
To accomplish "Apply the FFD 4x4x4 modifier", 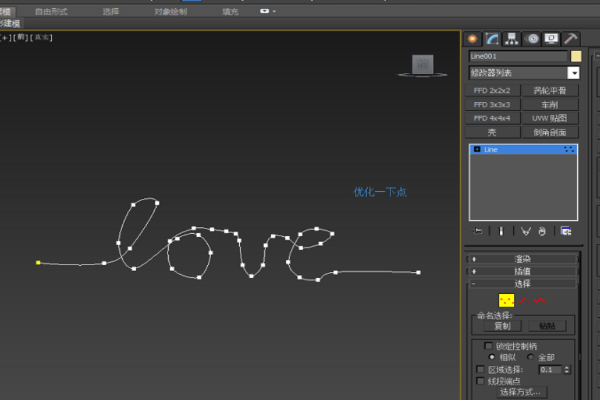I will 492,118.
